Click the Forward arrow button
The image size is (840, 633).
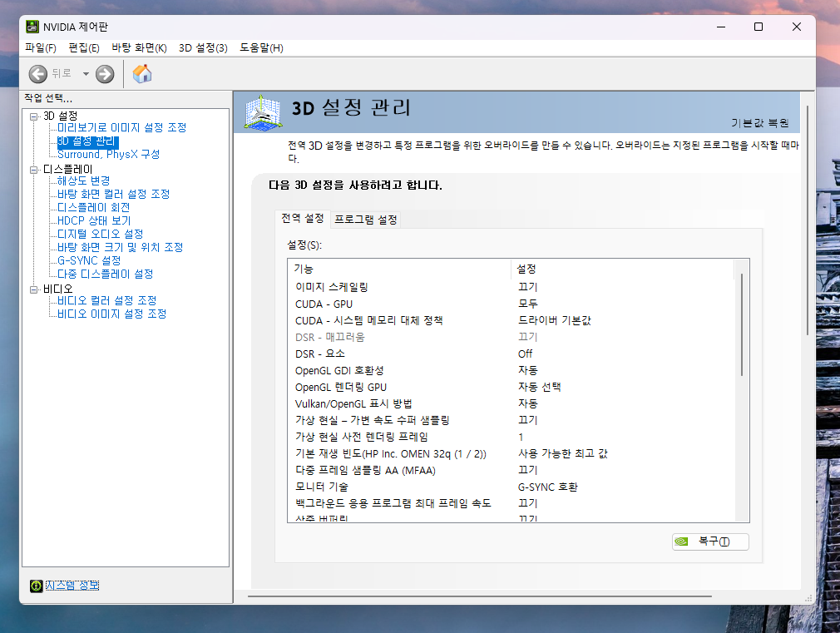(105, 74)
